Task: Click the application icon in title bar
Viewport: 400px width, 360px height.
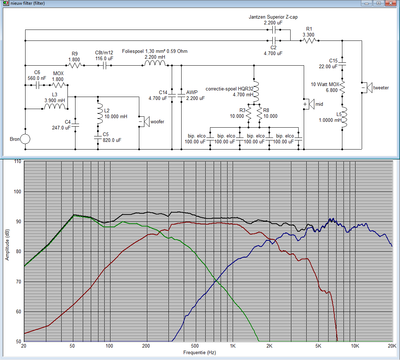Action: point(4,3)
